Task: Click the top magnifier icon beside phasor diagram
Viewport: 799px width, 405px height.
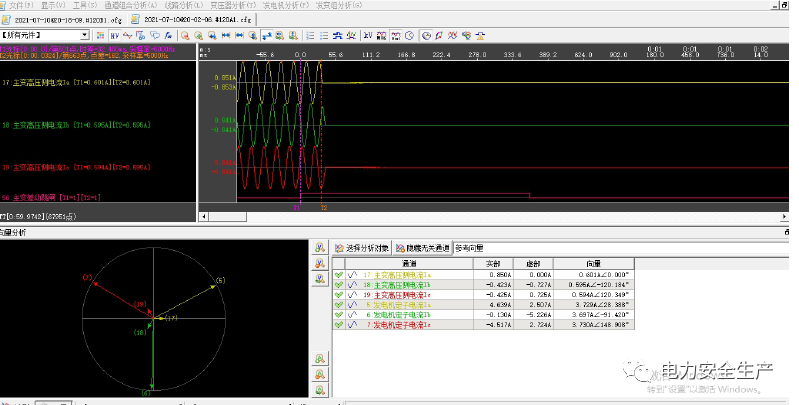Action: tap(319, 248)
